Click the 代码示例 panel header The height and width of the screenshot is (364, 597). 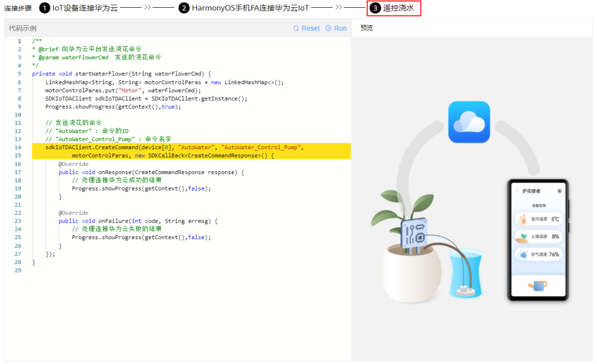click(x=23, y=28)
